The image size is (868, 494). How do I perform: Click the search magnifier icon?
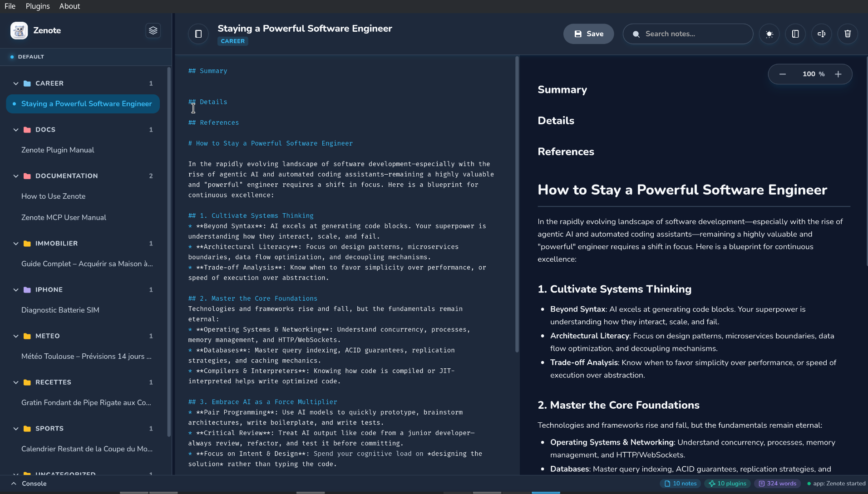(x=636, y=34)
